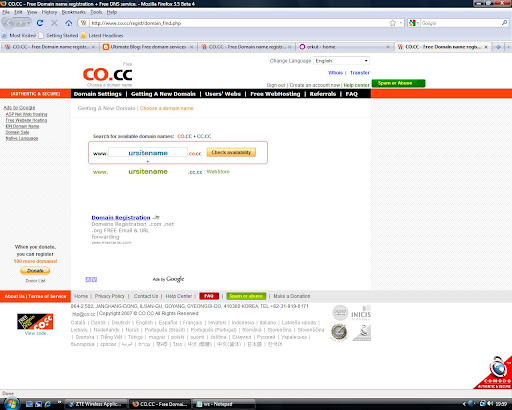This screenshot has height=410, width=512.
Task: Open Free WebHosting in navigation bar
Action: click(x=275, y=94)
